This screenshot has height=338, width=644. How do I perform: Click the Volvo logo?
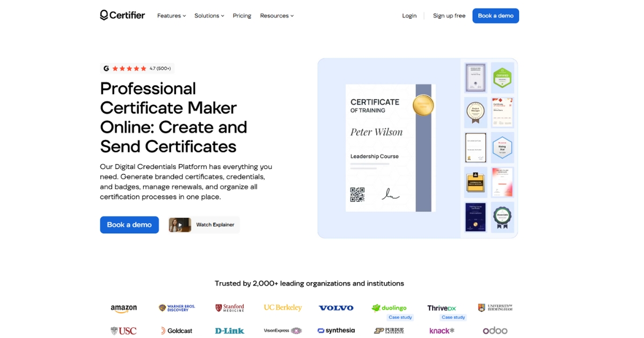click(336, 308)
